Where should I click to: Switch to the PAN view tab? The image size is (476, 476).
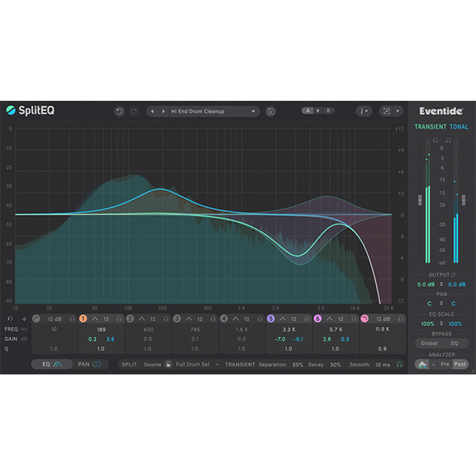[89, 364]
